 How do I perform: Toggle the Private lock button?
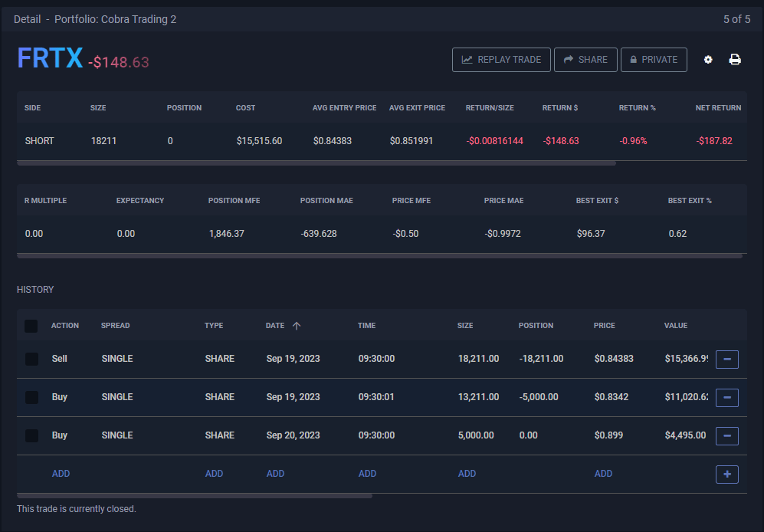click(x=654, y=60)
